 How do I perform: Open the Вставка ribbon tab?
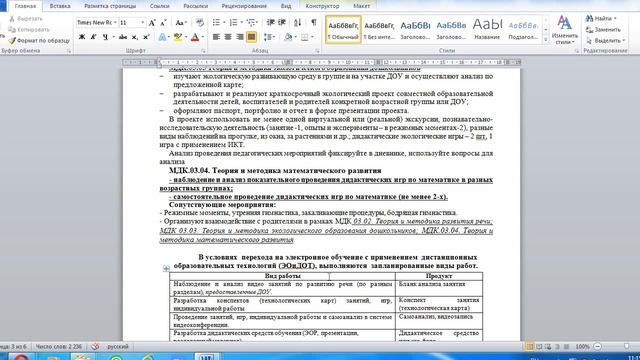click(x=60, y=6)
